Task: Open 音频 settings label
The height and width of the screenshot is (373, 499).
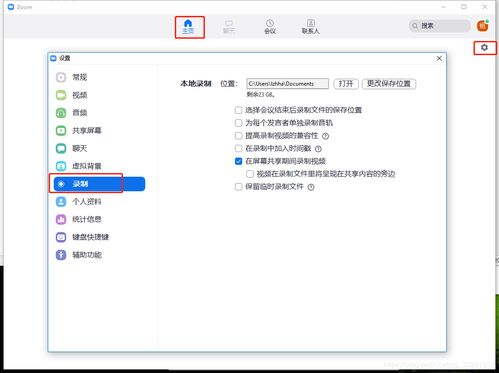Action: [80, 113]
